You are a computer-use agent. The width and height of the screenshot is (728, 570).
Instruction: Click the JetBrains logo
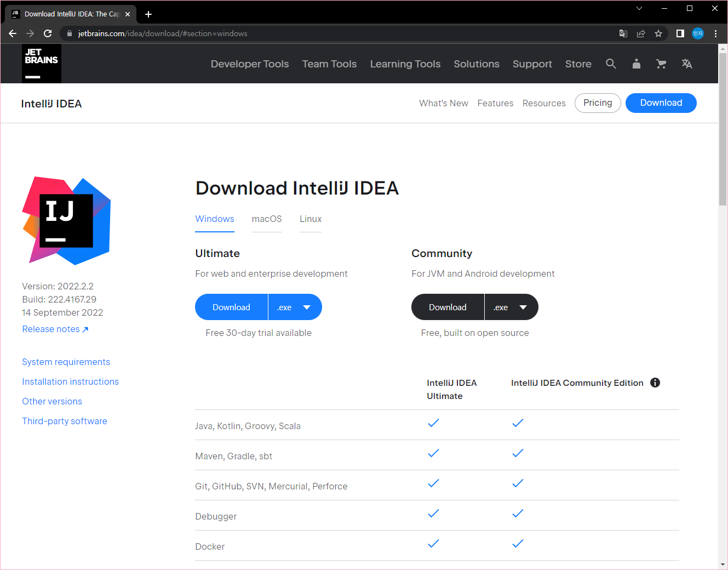pos(41,63)
